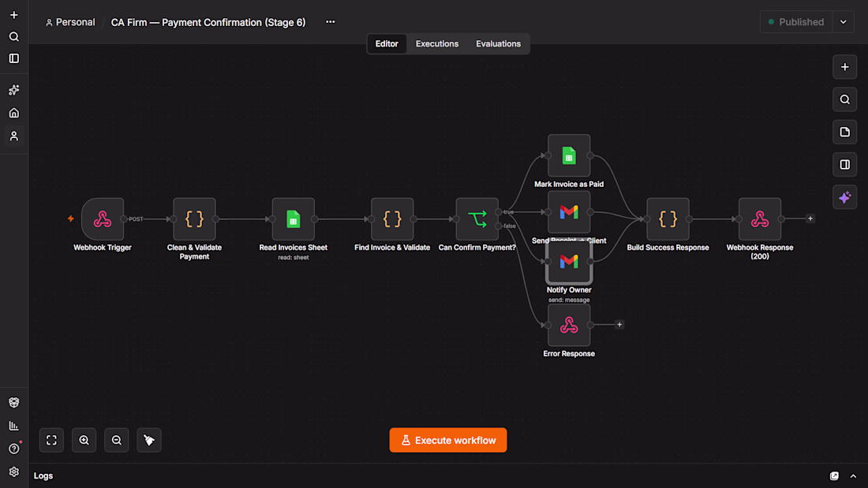Expand the Published dropdown arrow
This screenshot has height=488, width=868.
click(x=844, y=22)
